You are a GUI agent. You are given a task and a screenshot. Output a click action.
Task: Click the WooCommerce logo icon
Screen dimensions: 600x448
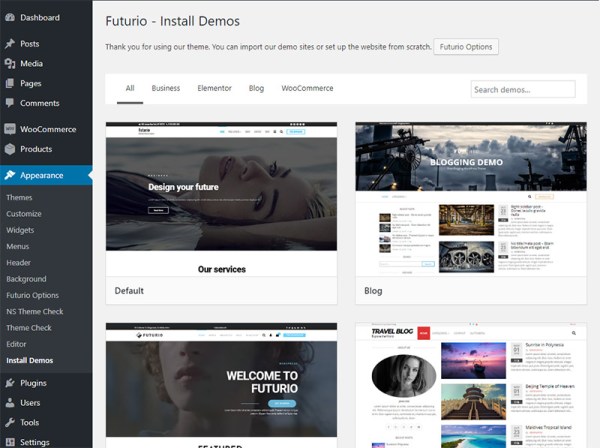[x=10, y=129]
